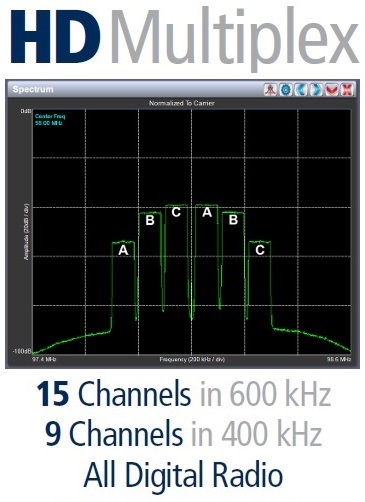Click the 'Normalized To Carrier' label
Image resolution: width=365 pixels, height=502 pixels.
click(x=182, y=103)
